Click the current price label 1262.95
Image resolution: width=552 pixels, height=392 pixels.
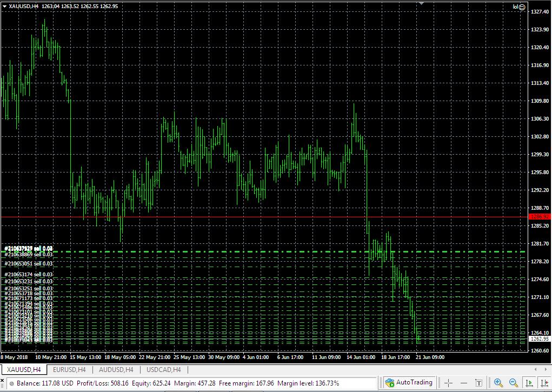click(x=540, y=339)
